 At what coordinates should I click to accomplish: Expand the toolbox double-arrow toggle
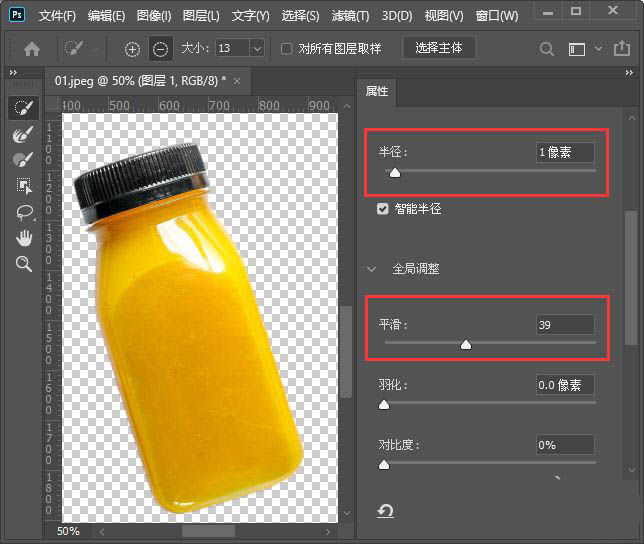click(13, 73)
